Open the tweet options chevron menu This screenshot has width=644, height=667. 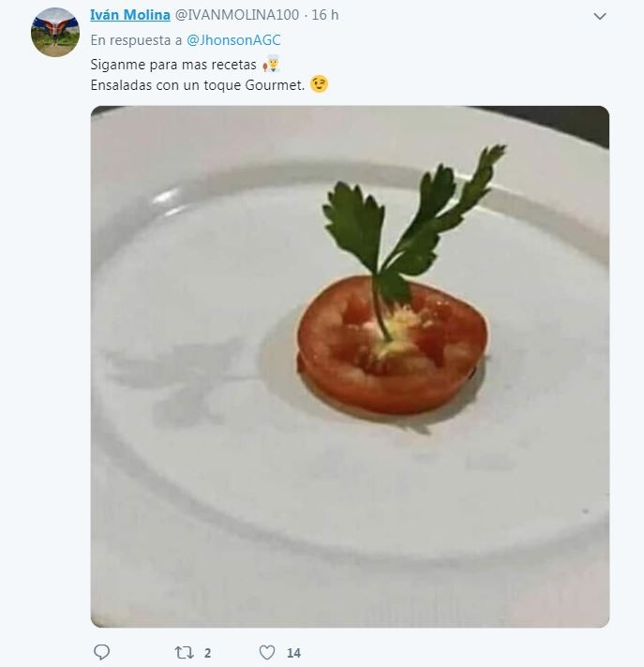tap(601, 17)
